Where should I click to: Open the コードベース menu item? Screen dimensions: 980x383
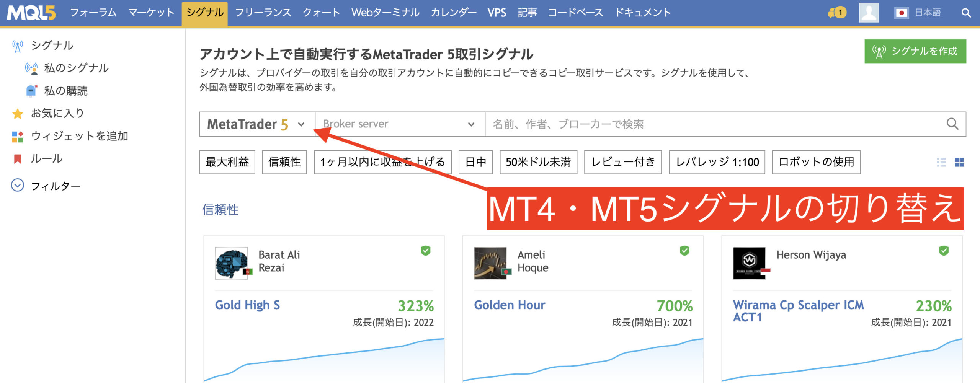coord(576,13)
